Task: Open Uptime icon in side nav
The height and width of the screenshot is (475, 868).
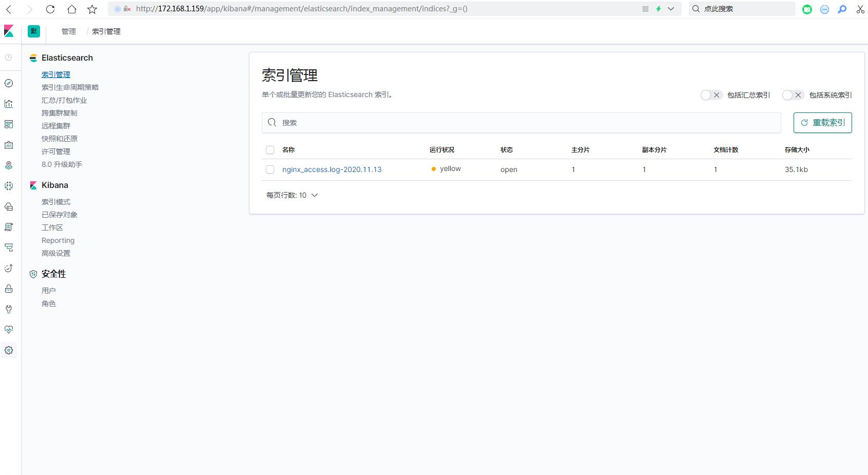Action: pyautogui.click(x=9, y=268)
